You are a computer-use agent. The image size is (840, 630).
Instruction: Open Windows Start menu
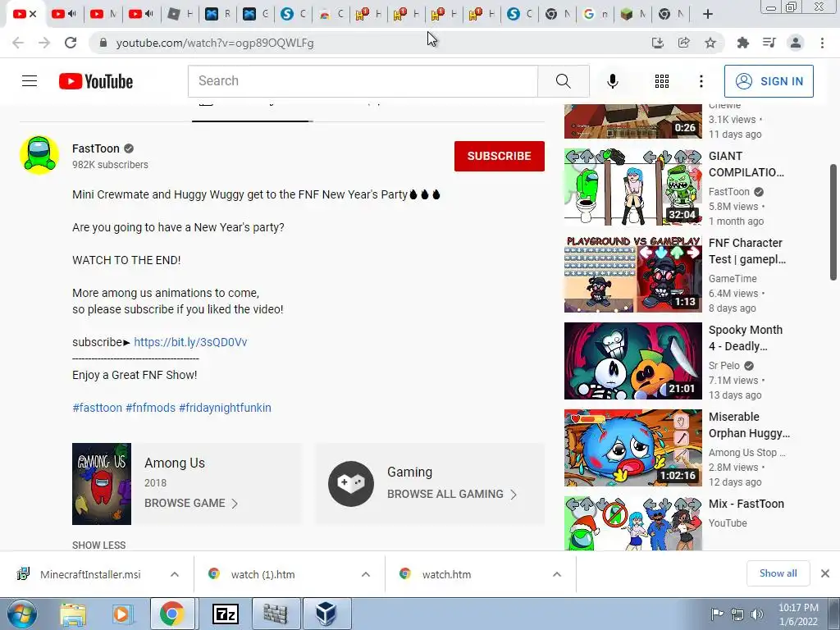(21, 614)
